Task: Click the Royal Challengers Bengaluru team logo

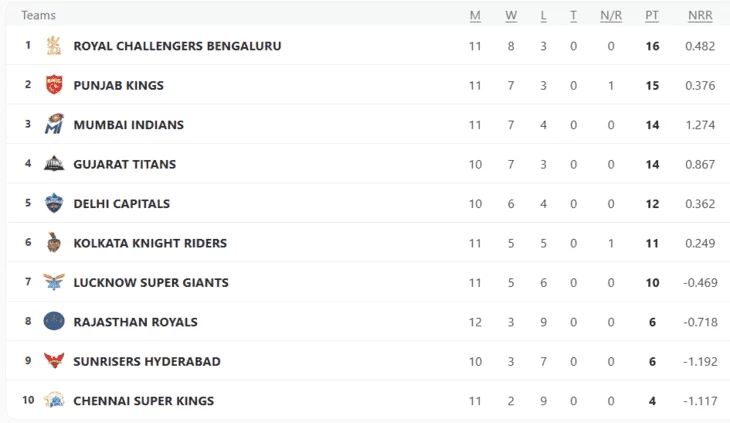Action: [54, 46]
